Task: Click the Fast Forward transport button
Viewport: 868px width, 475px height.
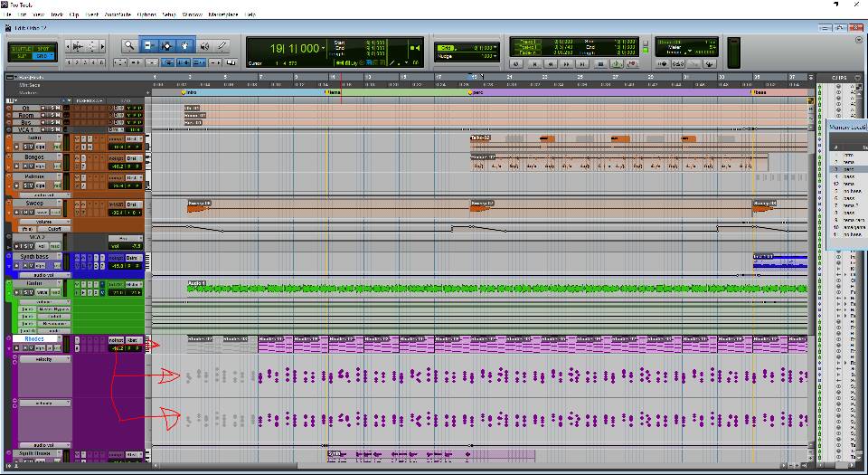Action: tap(566, 64)
